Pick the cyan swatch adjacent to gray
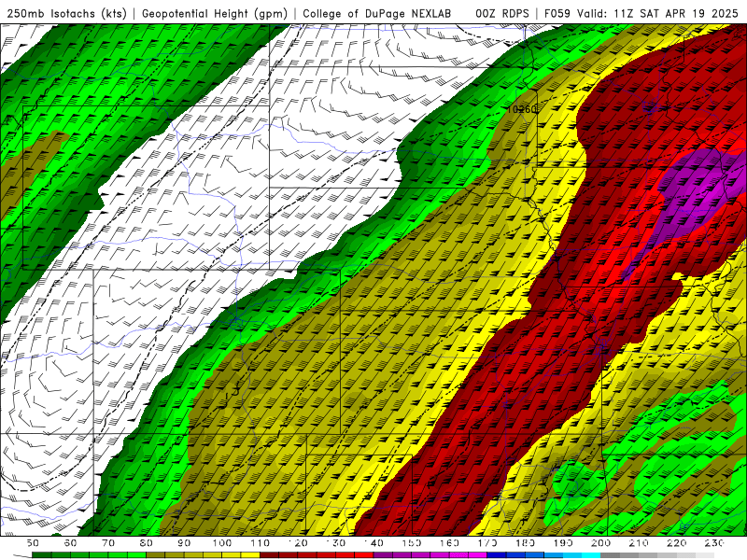Image resolution: width=747 pixels, height=560 pixels. pos(591,555)
